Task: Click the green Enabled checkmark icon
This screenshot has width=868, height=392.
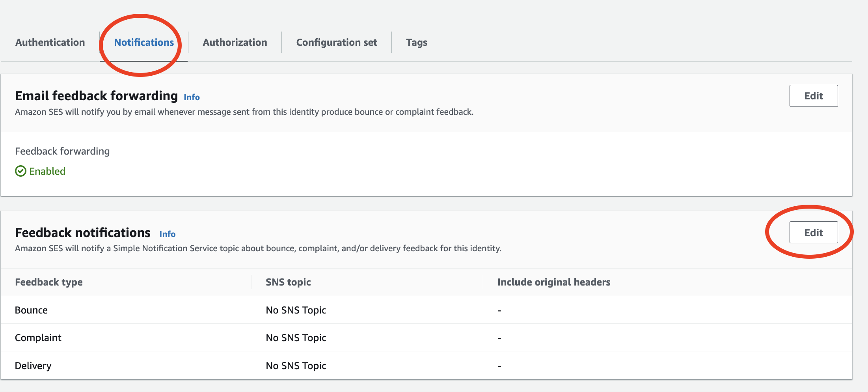Action: 20,171
